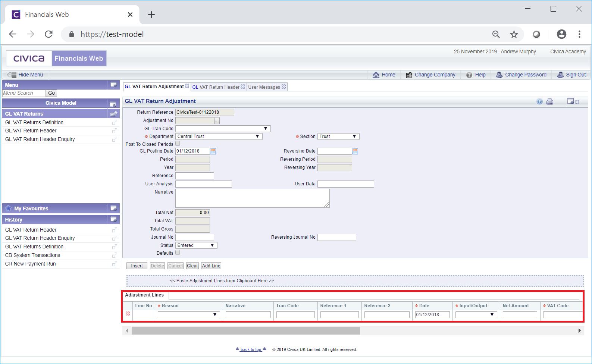Reload the browser page
Viewport: 592px width, 364px height.
(48, 34)
